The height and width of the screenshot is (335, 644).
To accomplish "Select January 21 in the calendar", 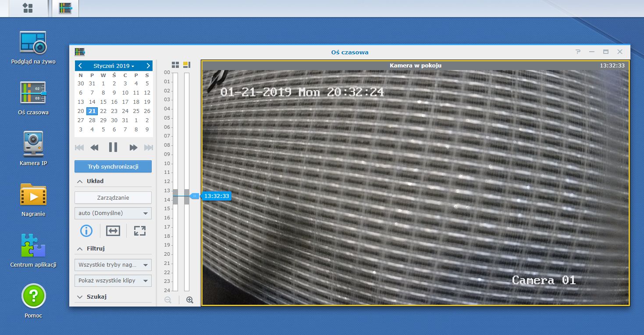I will pos(92,111).
